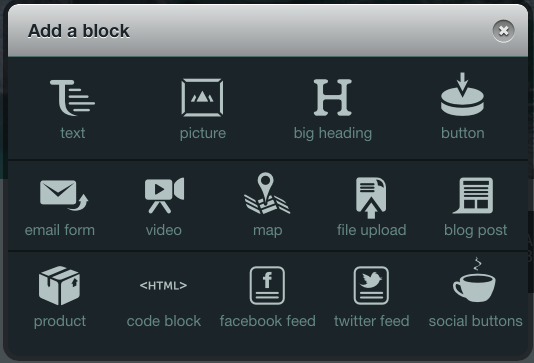Choose the twitter feed bird icon
Image resolution: width=534 pixels, height=363 pixels.
tap(371, 285)
